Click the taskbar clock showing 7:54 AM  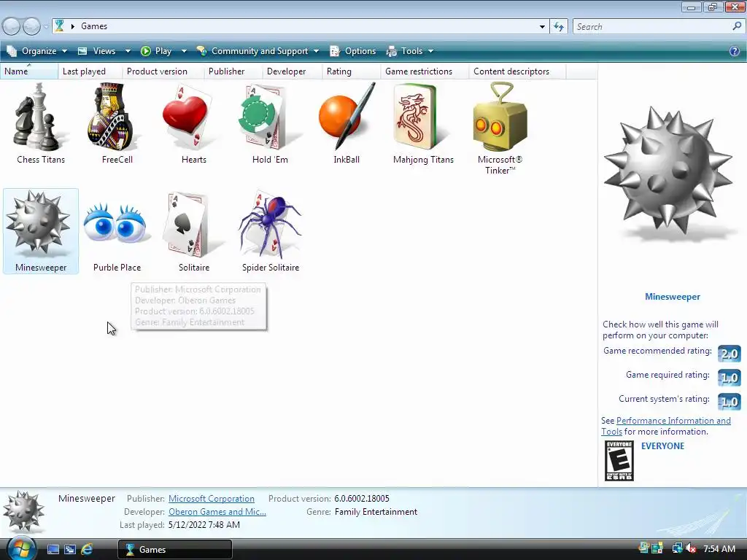(719, 548)
